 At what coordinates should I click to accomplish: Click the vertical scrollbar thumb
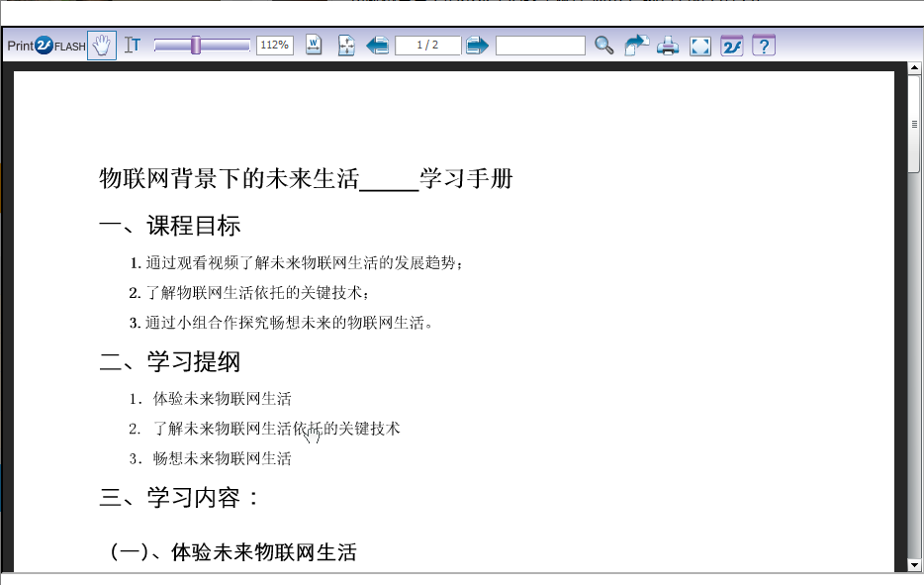pos(914,124)
